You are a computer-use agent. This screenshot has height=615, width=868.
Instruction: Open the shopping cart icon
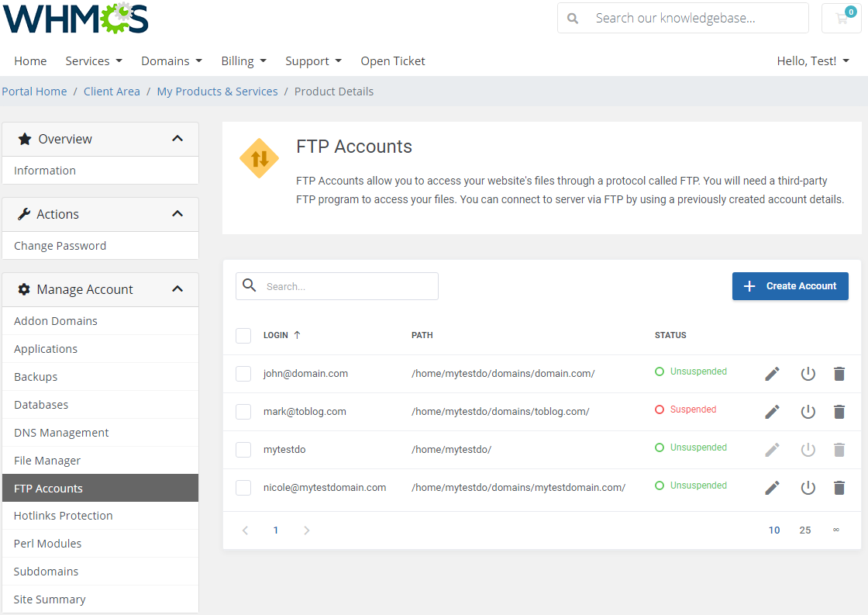[x=842, y=19]
